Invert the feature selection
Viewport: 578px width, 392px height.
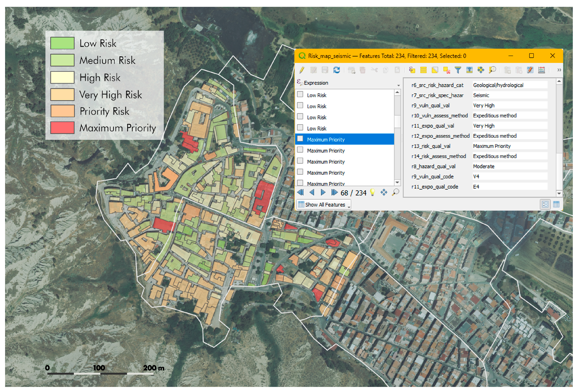coord(435,70)
